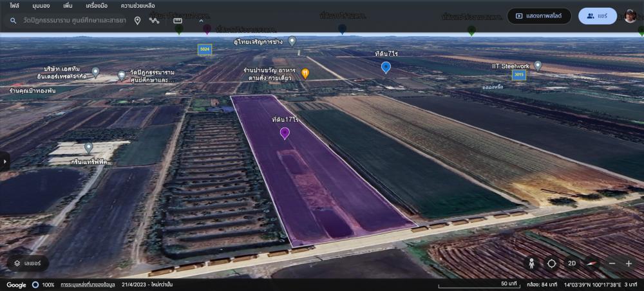Click the ที่ดิน7ไร่ text label
This screenshot has height=291, width=644.
coord(386,54)
